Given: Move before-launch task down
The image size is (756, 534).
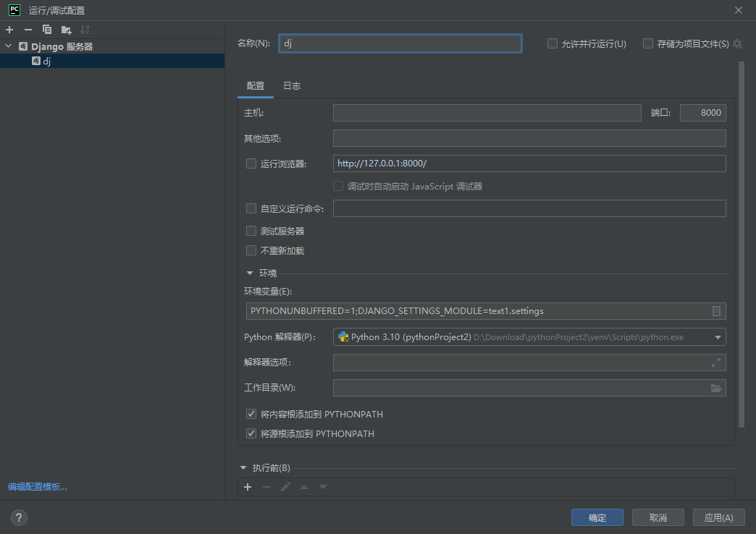Looking at the screenshot, I should click(x=323, y=487).
